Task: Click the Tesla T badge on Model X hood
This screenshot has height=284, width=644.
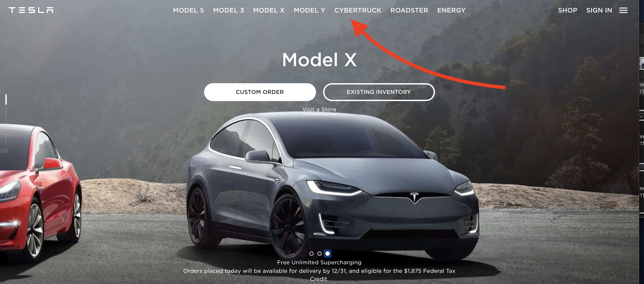Action: click(x=414, y=197)
